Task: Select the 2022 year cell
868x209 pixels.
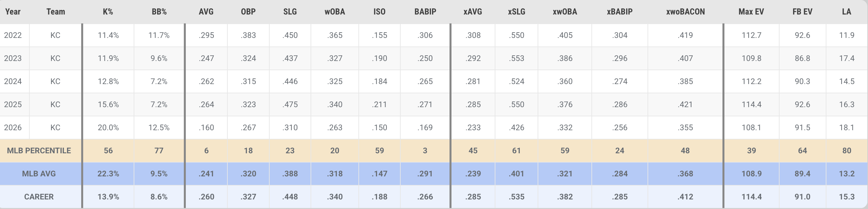Action: coord(13,35)
